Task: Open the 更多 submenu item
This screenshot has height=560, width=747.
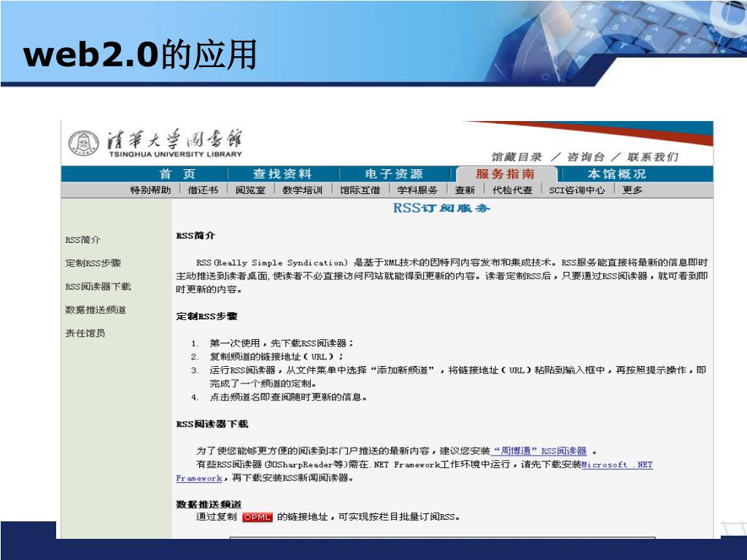Action: [632, 190]
